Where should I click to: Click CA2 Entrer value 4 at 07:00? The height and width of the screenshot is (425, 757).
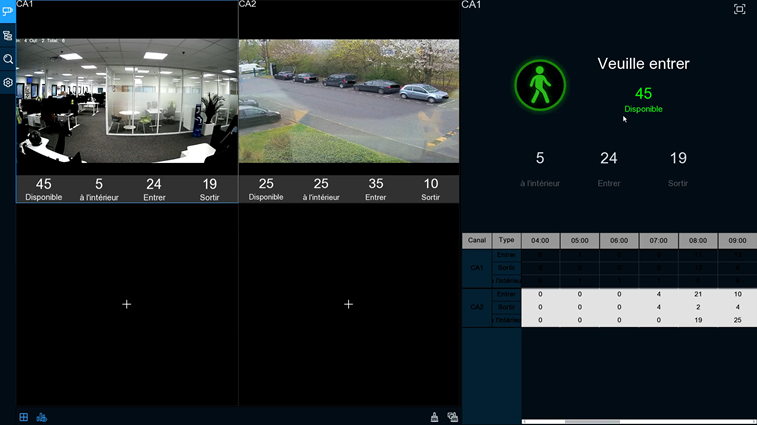(x=659, y=294)
